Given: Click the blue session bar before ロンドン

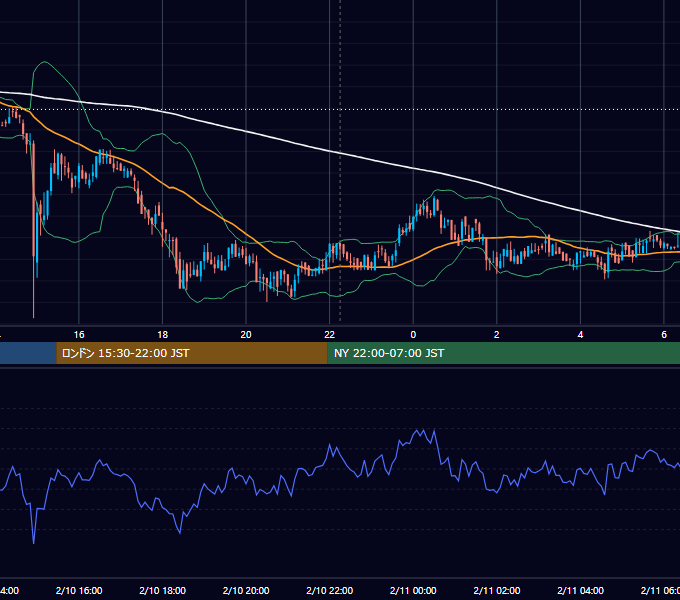Looking at the screenshot, I should [x=28, y=353].
